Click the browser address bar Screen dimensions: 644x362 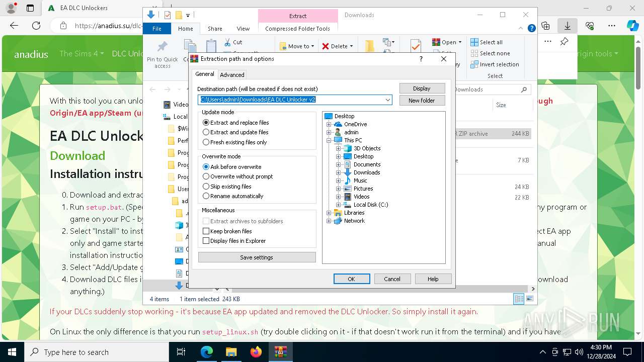(x=108, y=26)
